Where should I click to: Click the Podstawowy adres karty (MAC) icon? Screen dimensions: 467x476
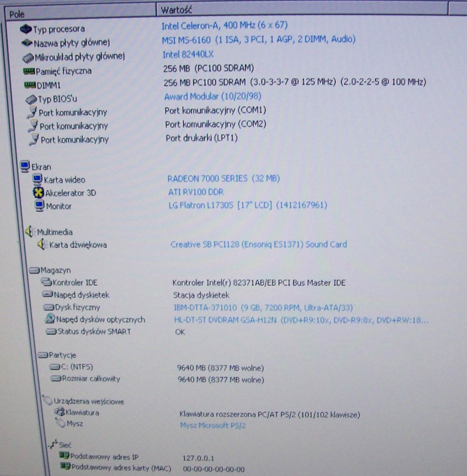[65, 466]
